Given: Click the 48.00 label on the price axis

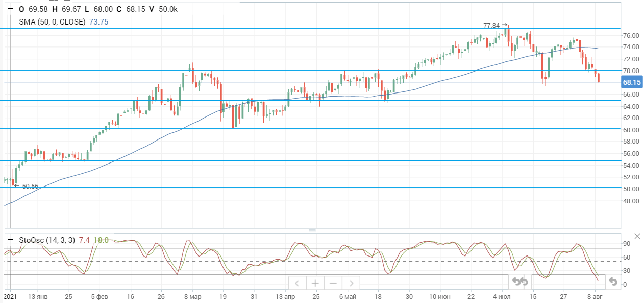Looking at the screenshot, I should click(631, 201).
